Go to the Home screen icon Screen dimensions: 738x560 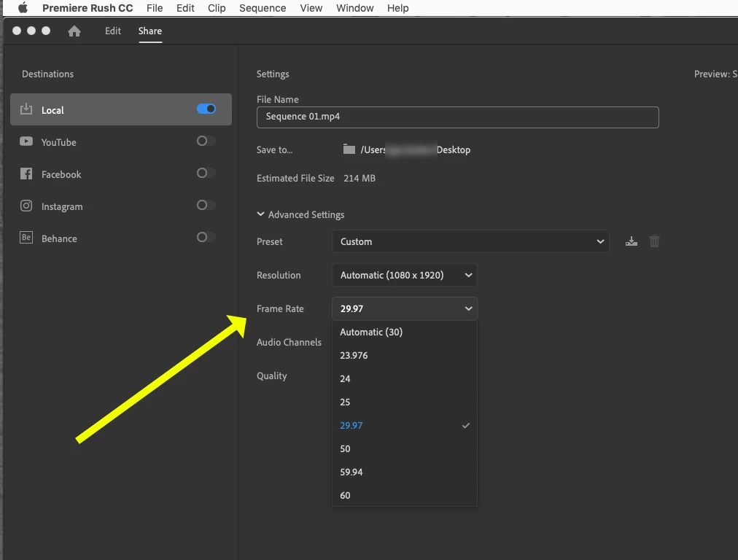click(74, 31)
